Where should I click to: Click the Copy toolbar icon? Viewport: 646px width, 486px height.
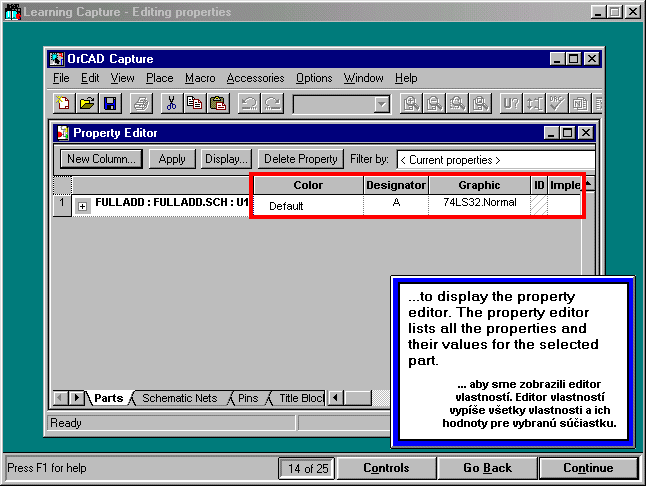(x=194, y=103)
